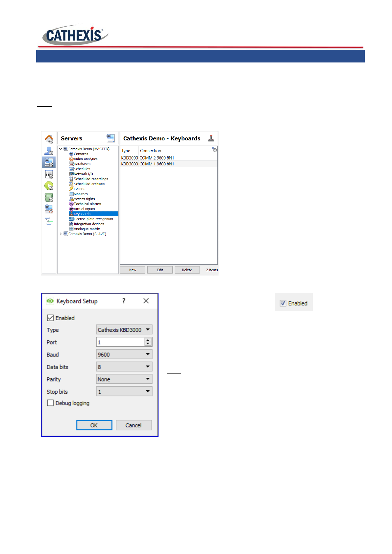This screenshot has width=392, height=554.
Task: Open License plate recognition tree item
Action: [x=93, y=219]
